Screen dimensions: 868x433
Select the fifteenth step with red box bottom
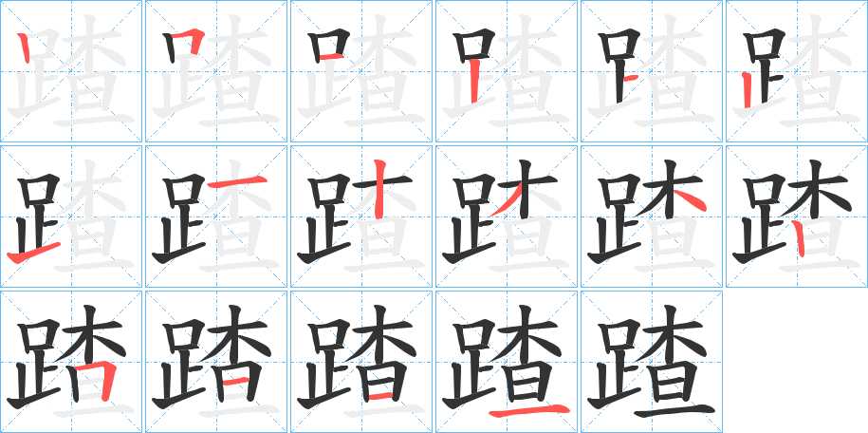361,362
